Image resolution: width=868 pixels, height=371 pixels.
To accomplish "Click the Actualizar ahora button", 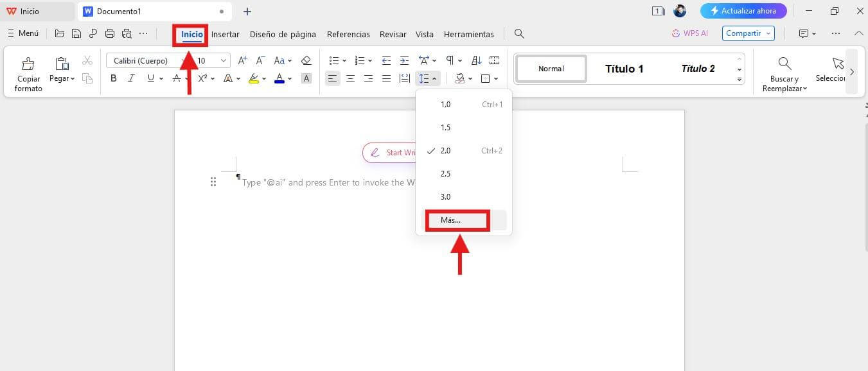I will (743, 10).
